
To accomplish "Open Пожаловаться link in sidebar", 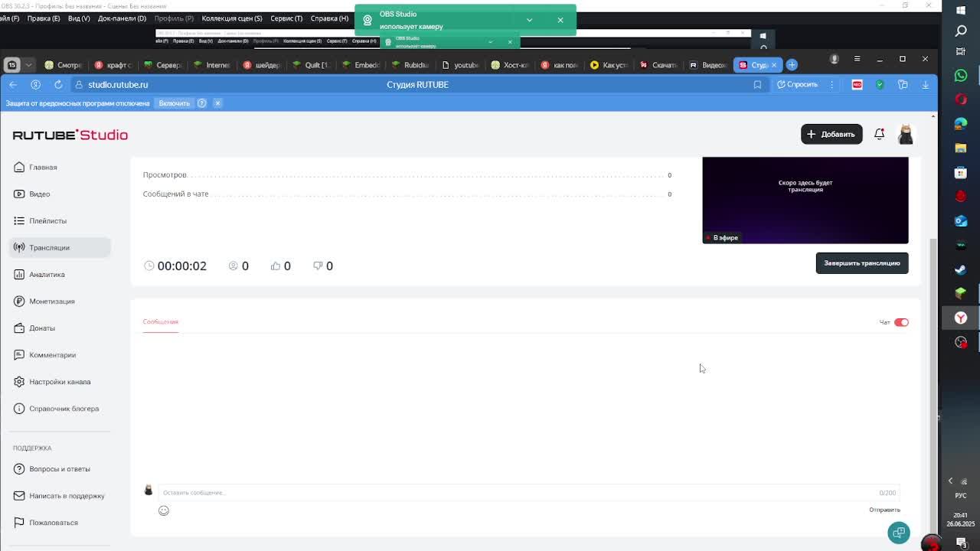I will tap(60, 522).
